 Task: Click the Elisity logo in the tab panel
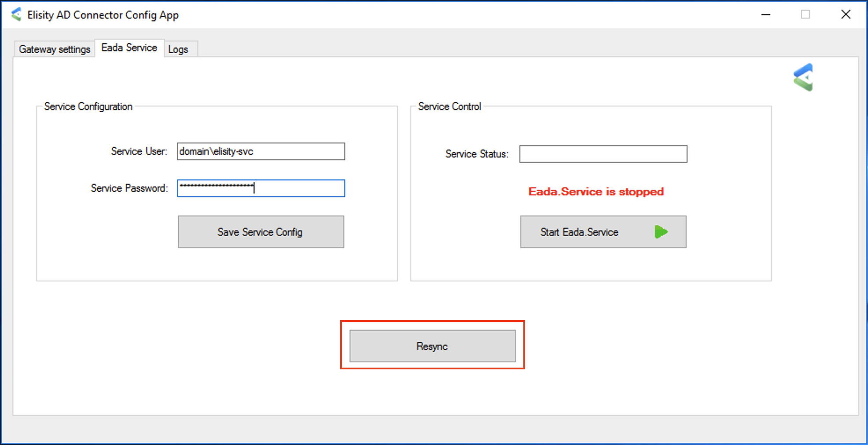pos(803,77)
